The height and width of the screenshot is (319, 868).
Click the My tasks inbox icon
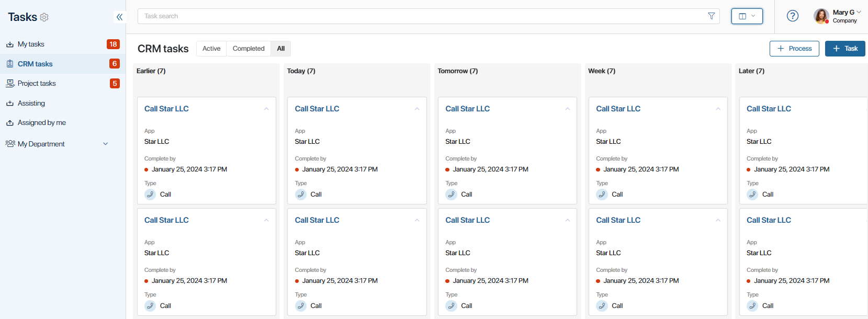(10, 44)
